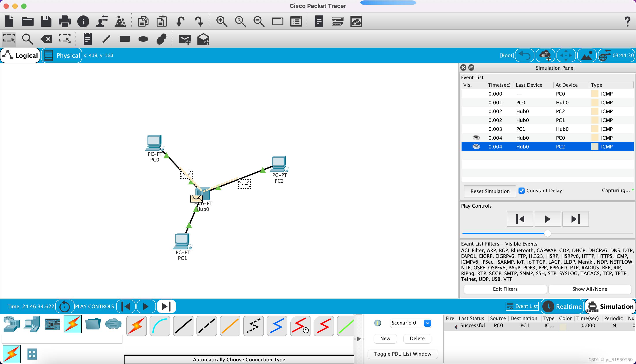Activate the Delete tool

pos(46,39)
